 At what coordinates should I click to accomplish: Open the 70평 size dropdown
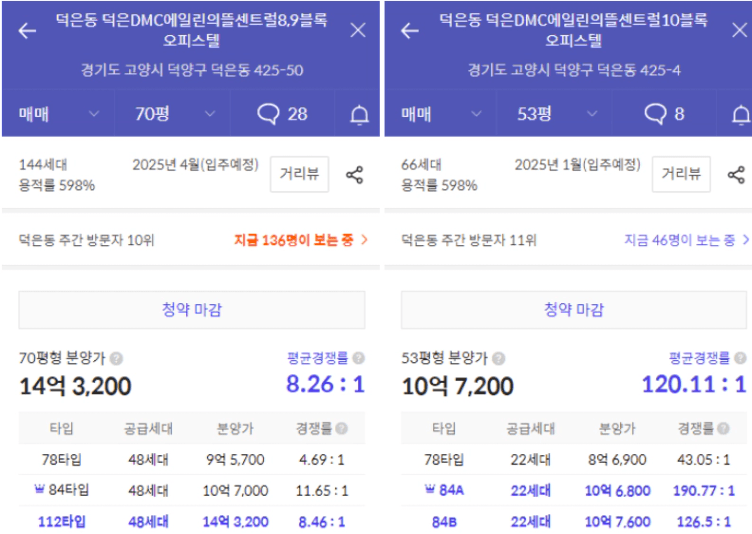[173, 114]
